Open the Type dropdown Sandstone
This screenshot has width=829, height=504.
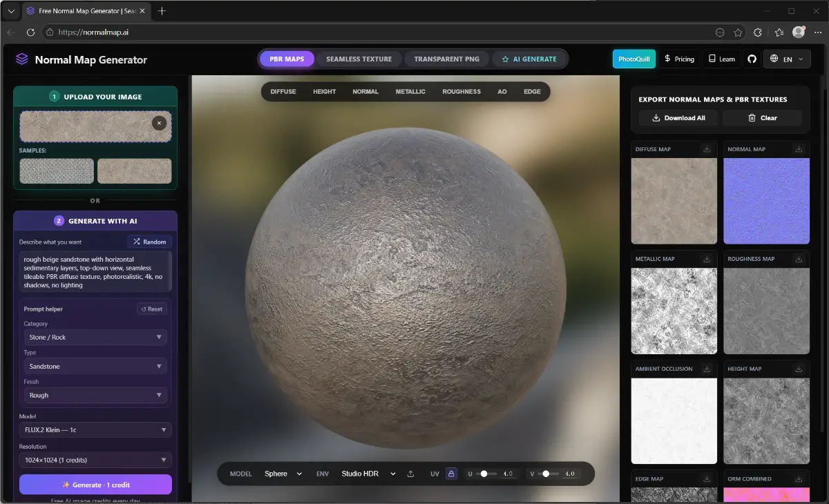[95, 366]
